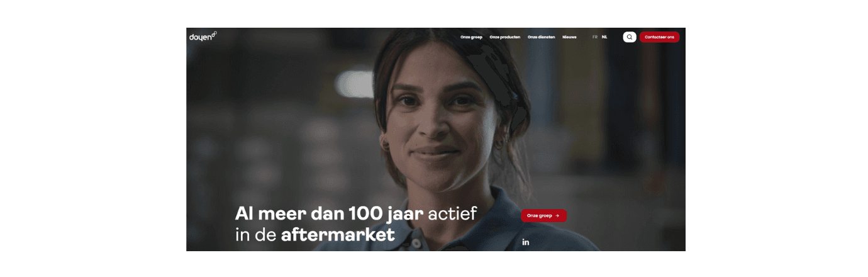Click the 'producten' word in top navigation
Viewport: 868px width, 277px height.
tap(510, 37)
